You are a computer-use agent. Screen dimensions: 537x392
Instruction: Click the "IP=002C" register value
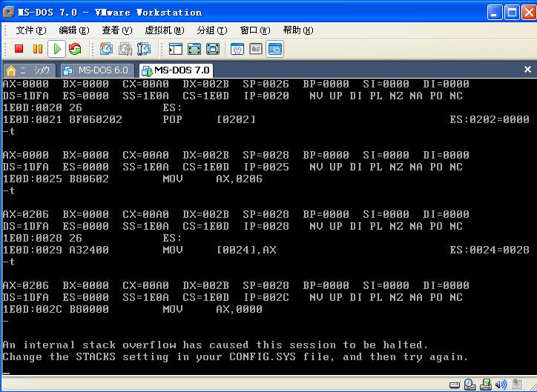click(x=266, y=297)
